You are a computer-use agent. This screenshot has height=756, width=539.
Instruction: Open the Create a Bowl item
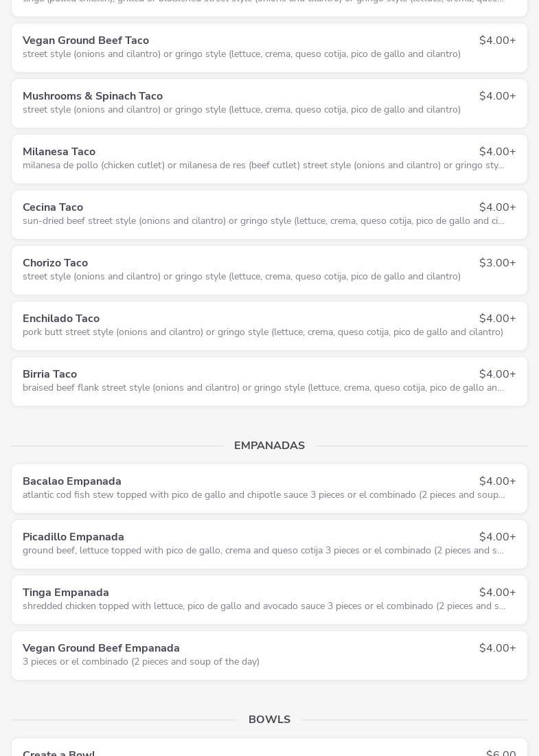click(269, 749)
